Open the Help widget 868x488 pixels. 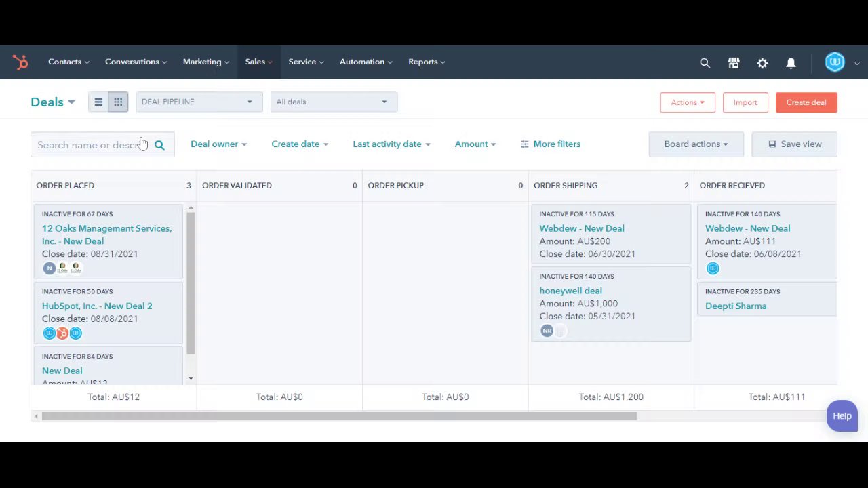point(842,416)
